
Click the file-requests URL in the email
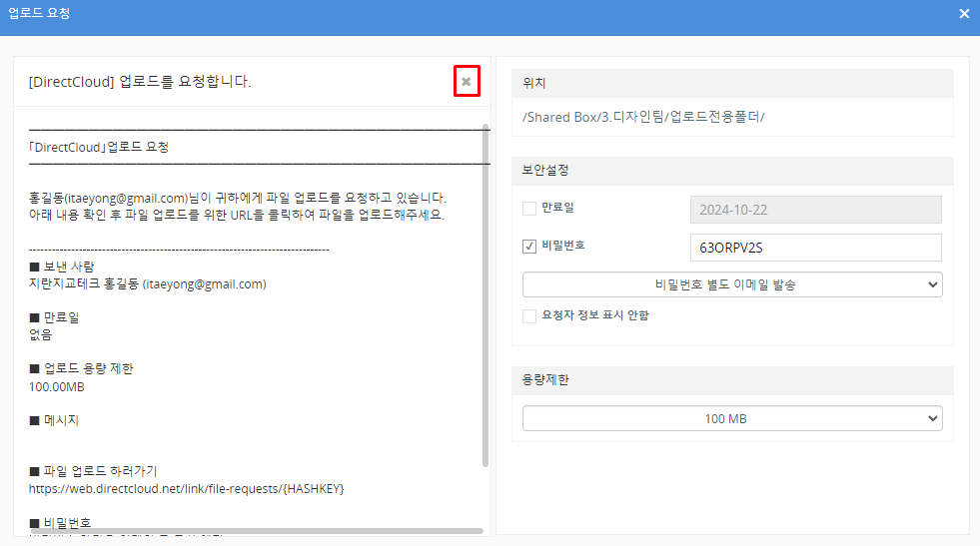pyautogui.click(x=186, y=488)
